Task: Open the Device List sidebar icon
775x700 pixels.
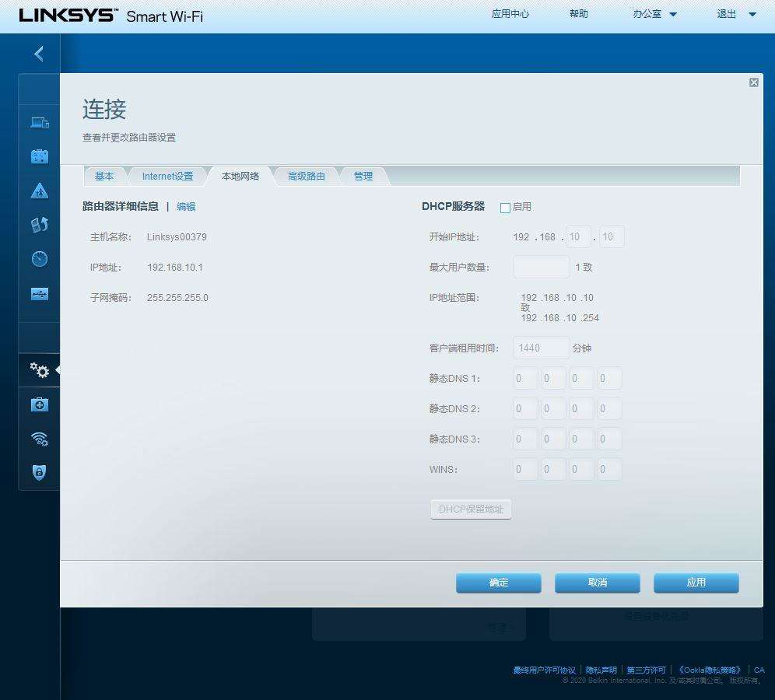Action: point(40,122)
